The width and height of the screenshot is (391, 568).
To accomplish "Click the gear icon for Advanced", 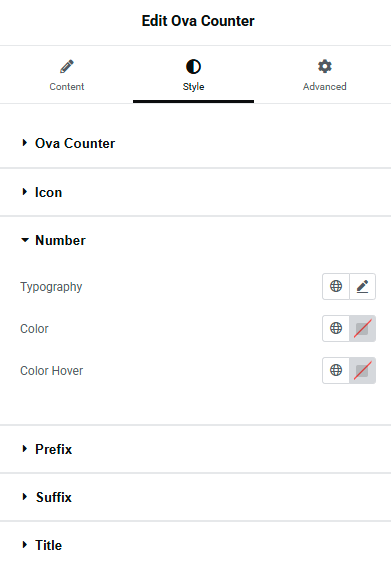I will click(x=325, y=66).
